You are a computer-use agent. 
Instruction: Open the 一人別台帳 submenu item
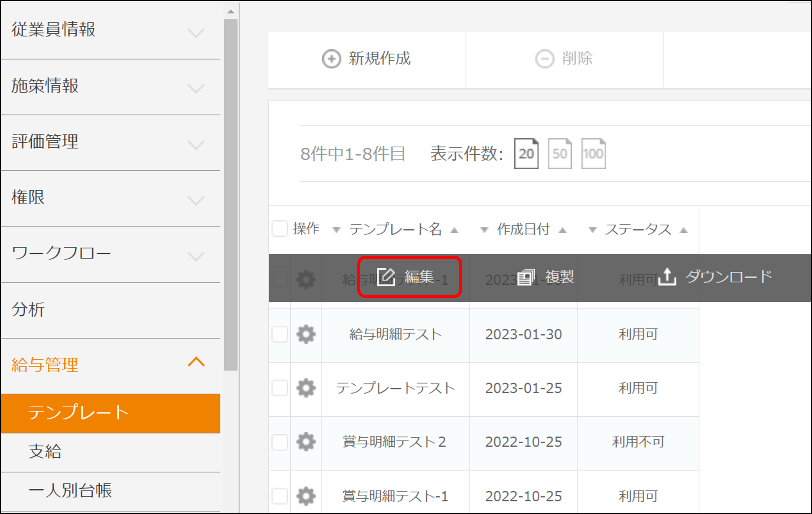70,490
